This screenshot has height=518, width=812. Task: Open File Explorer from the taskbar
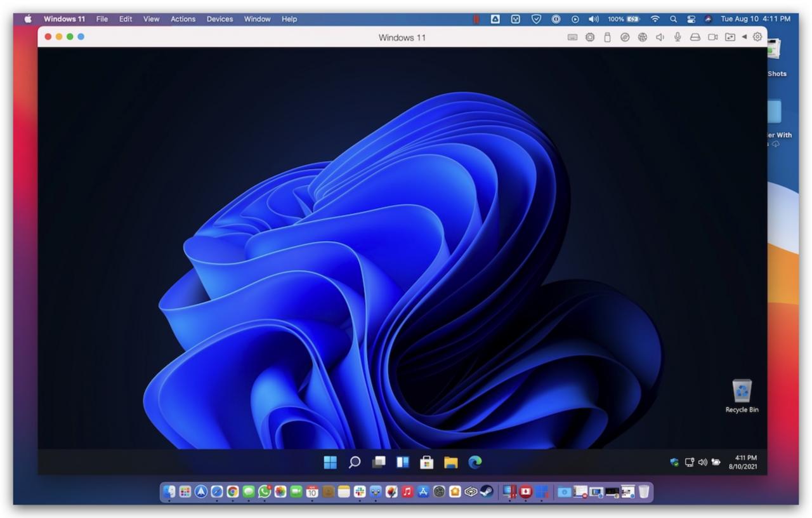(450, 462)
